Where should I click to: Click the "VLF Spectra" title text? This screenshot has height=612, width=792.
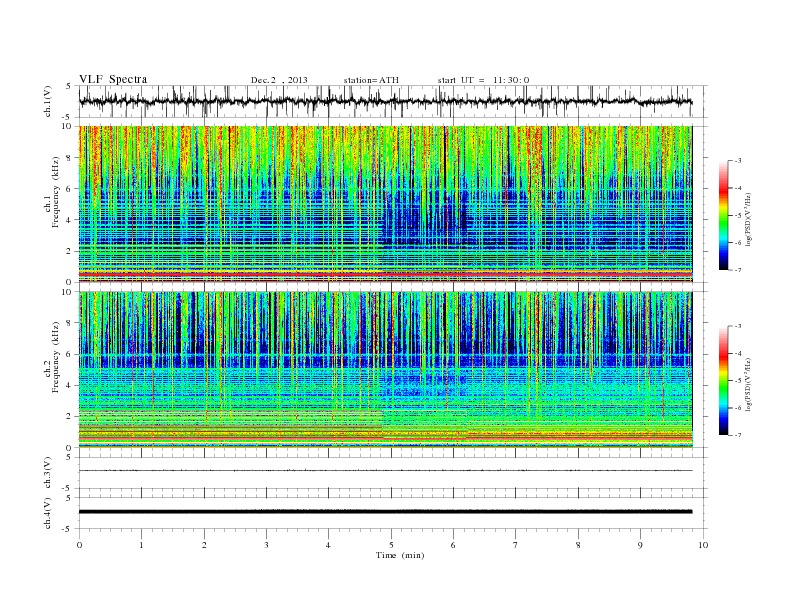pyautogui.click(x=113, y=79)
